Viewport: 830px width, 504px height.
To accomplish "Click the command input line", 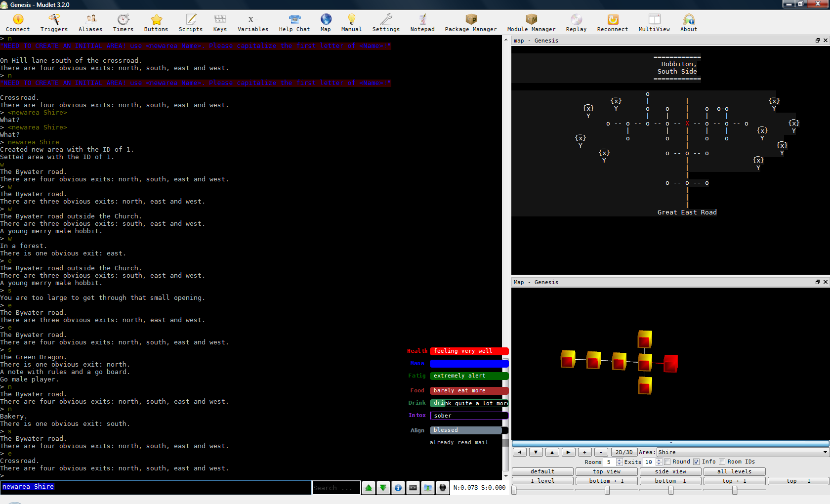I will click(156, 487).
